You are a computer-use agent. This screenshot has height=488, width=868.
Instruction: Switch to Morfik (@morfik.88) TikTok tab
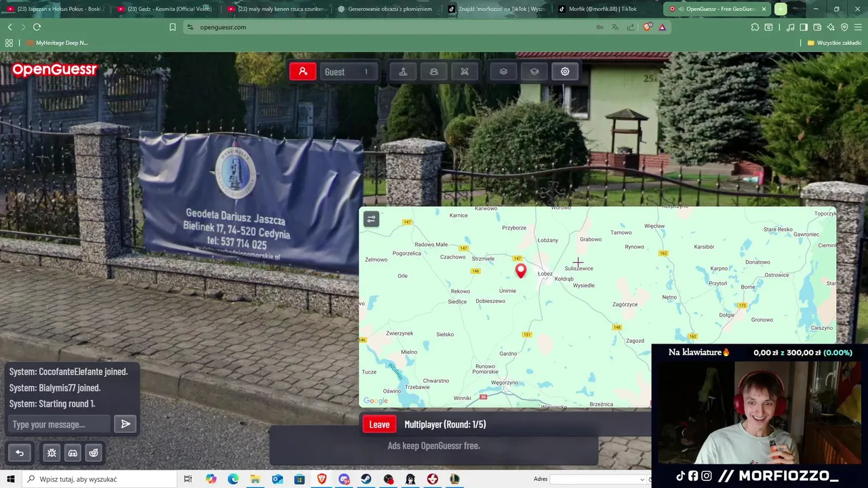click(606, 9)
